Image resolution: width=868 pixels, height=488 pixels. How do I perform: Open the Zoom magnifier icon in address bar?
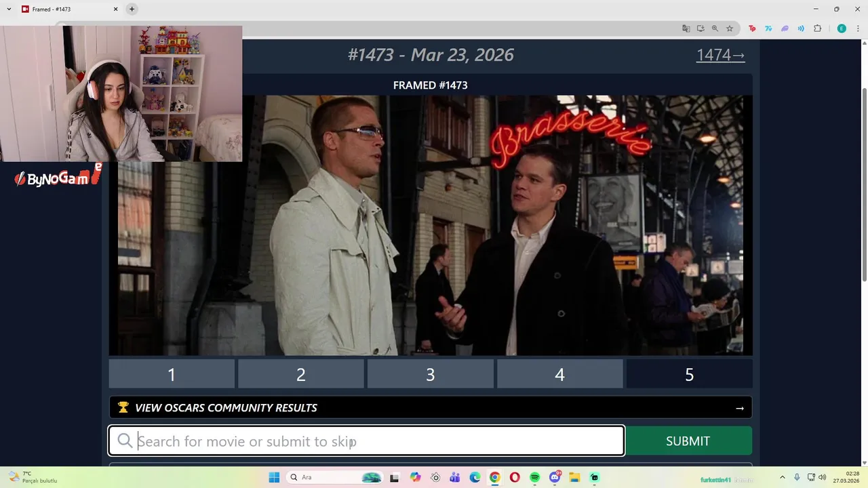715,28
